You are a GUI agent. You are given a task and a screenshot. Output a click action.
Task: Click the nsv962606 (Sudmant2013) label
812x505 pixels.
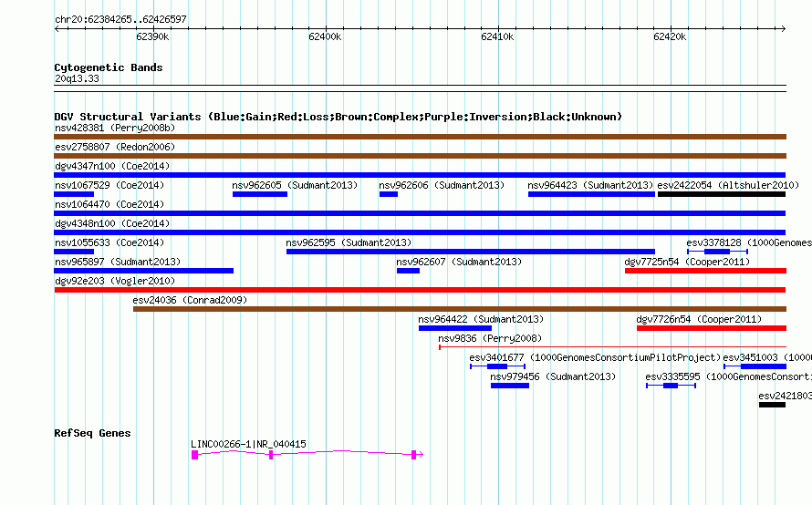pyautogui.click(x=442, y=185)
